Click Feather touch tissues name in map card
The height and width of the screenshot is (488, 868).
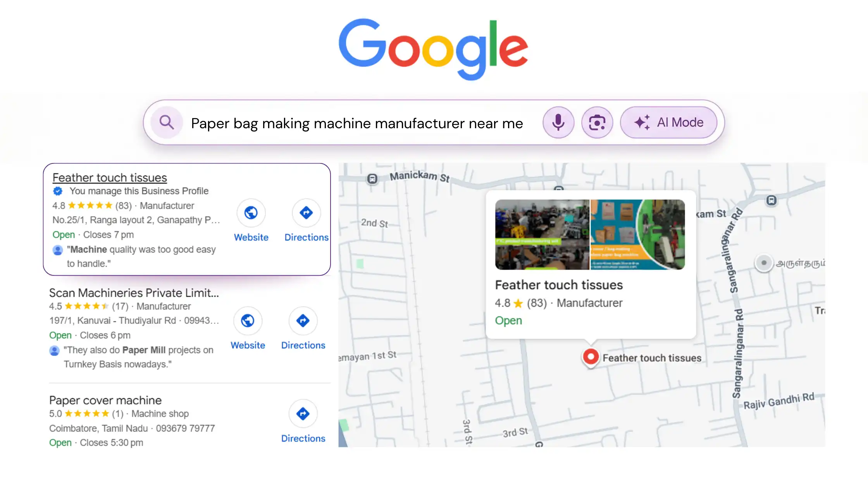559,285
